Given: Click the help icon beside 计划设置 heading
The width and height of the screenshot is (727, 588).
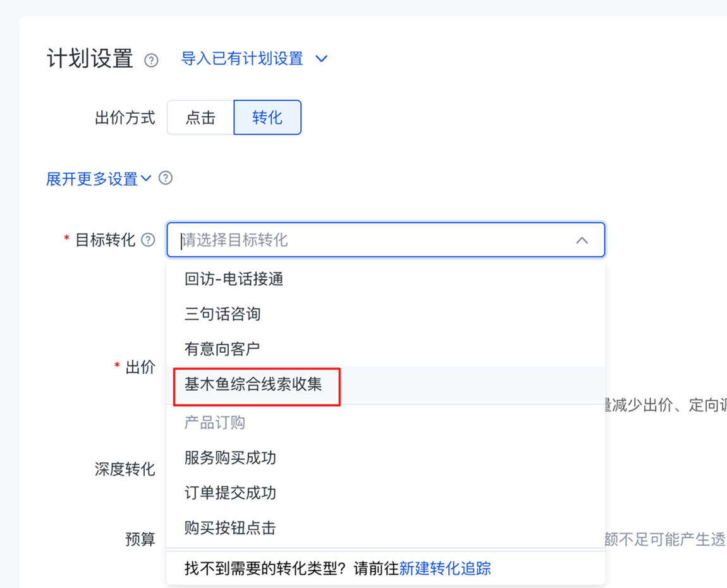Looking at the screenshot, I should [151, 61].
